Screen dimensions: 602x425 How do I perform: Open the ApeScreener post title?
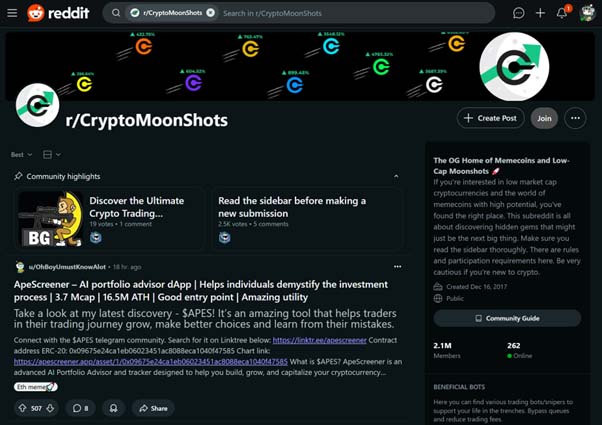coord(201,291)
